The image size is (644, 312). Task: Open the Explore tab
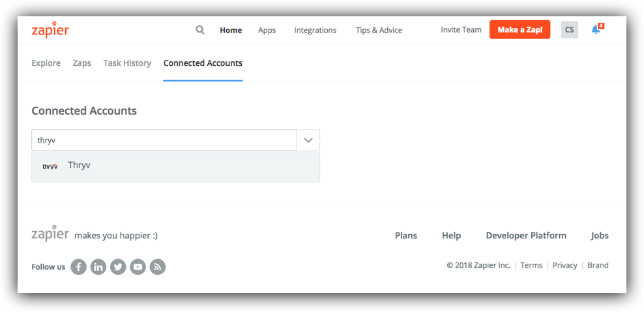pos(46,63)
